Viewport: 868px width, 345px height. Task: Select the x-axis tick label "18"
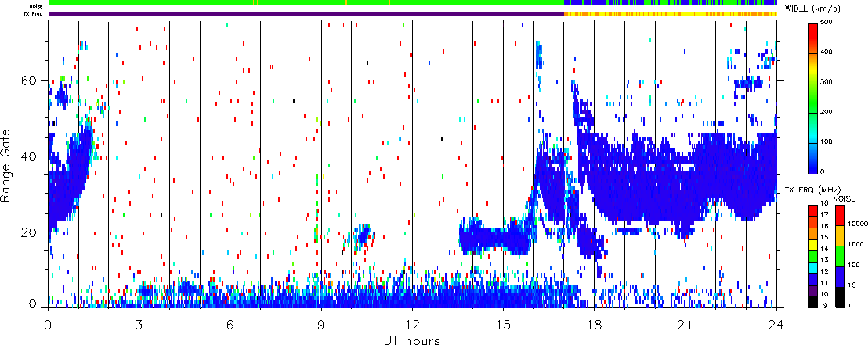tap(594, 324)
